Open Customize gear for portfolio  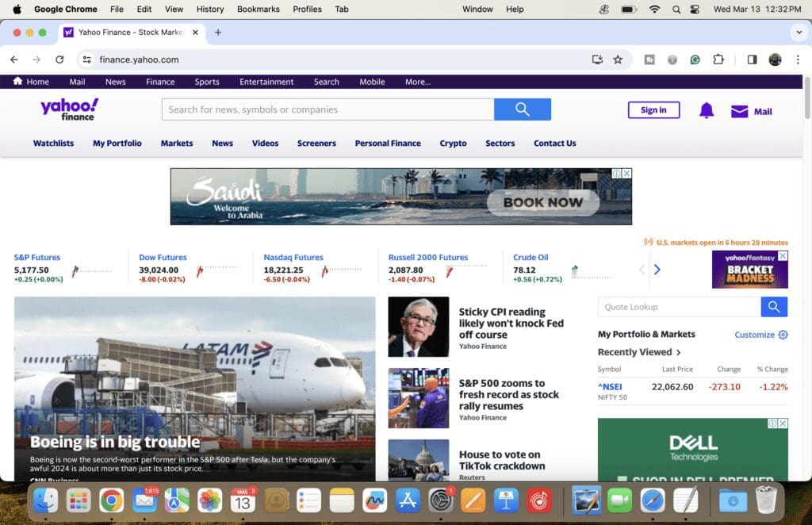pos(783,335)
